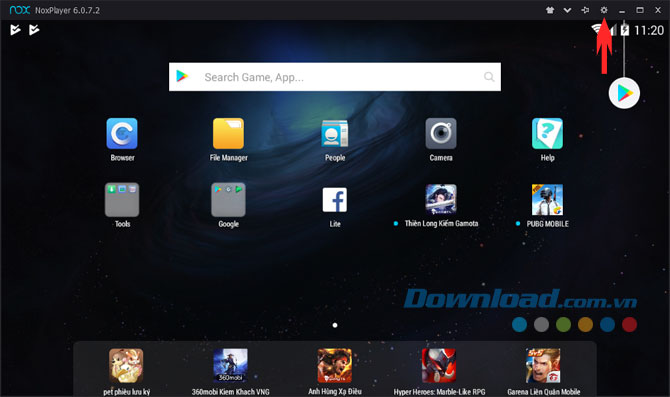Screen dimensions: 670x397
Task: Click the round Google Play floating button
Action: [624, 93]
